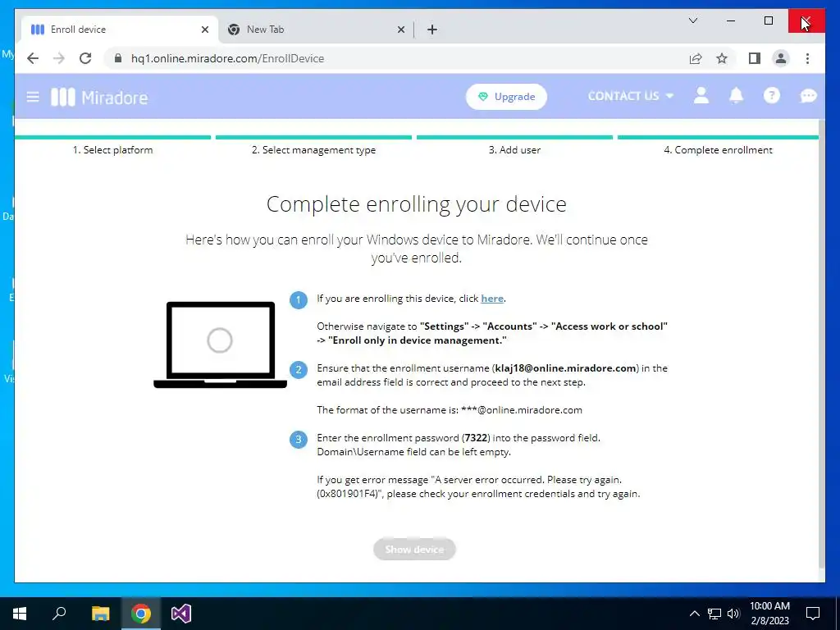
Task: Click the Show device button
Action: pos(414,549)
